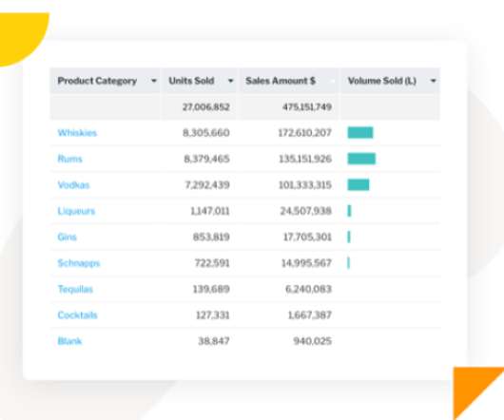Select Liqueurs units sold 1,147,011
This screenshot has height=420, width=504.
(210, 211)
